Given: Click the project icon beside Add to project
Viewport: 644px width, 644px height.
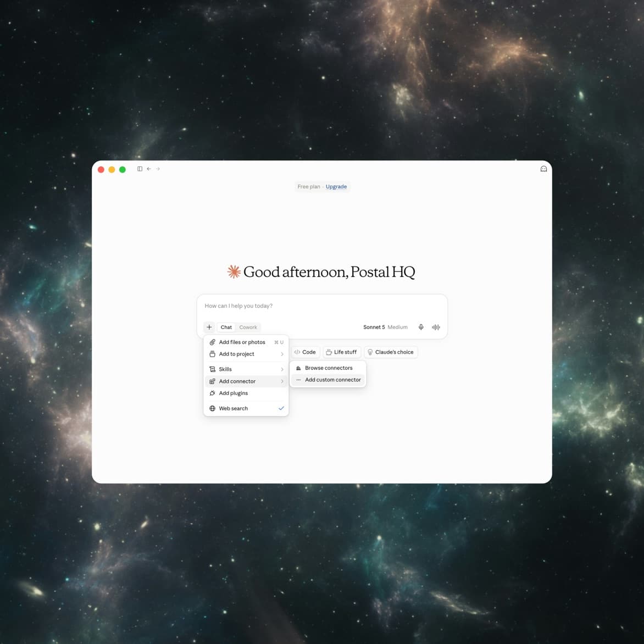Looking at the screenshot, I should [212, 354].
